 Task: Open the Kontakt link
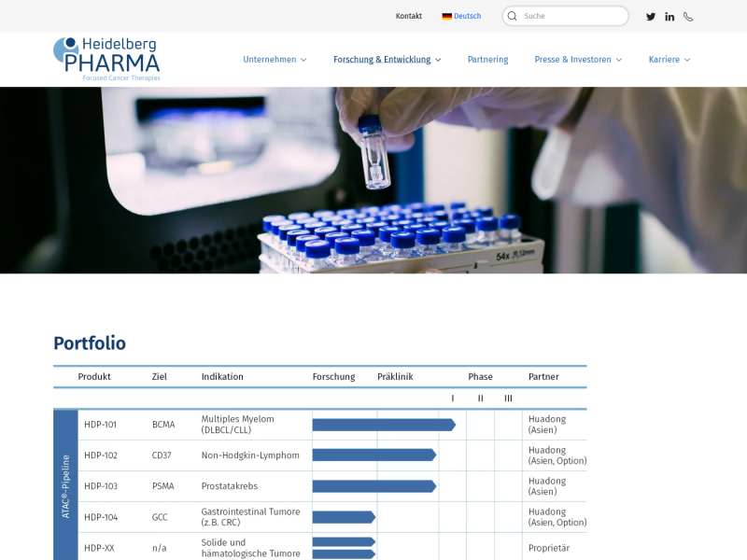point(409,16)
